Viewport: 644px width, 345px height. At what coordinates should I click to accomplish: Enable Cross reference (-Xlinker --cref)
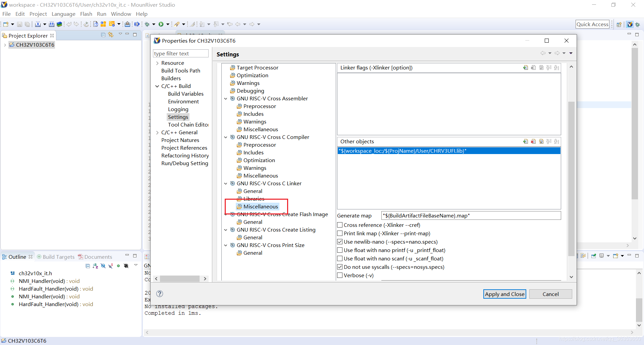pos(340,225)
